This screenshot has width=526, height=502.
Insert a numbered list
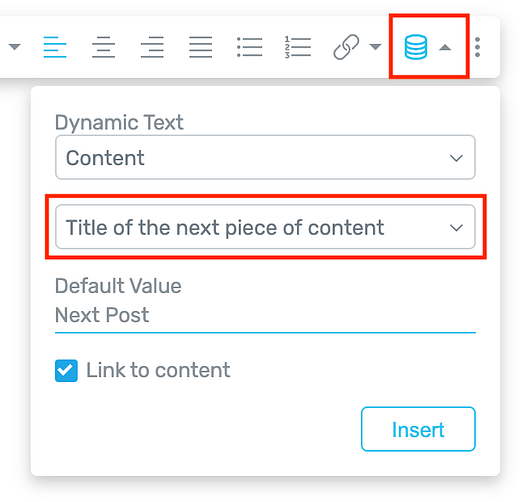point(298,47)
